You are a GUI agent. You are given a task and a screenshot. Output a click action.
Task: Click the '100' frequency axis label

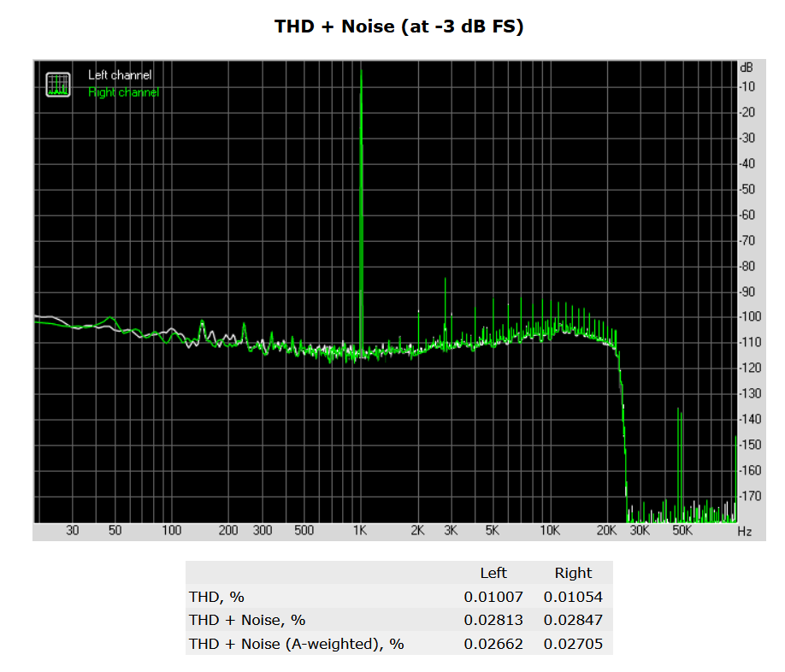click(172, 530)
